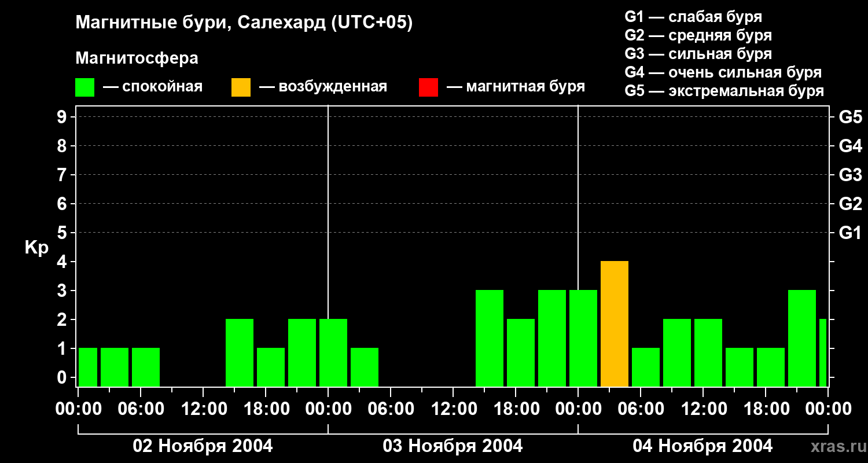
Task: Click the "12:00" time label above "04 Ноября 2004"
Action: 703,409
